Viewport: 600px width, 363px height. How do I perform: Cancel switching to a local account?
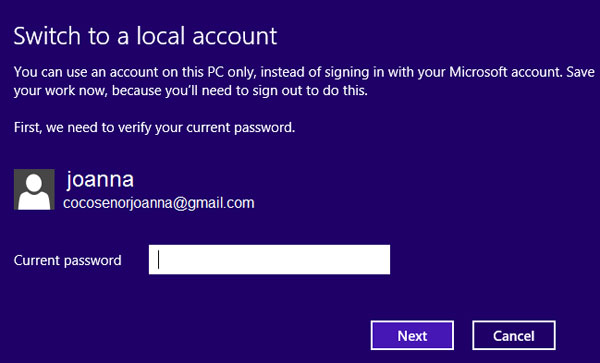(x=514, y=335)
